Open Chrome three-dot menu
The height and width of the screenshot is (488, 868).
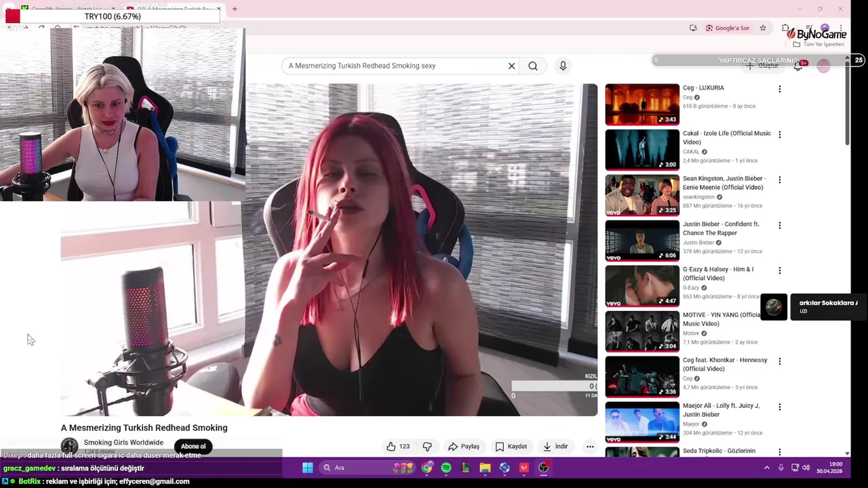[841, 28]
